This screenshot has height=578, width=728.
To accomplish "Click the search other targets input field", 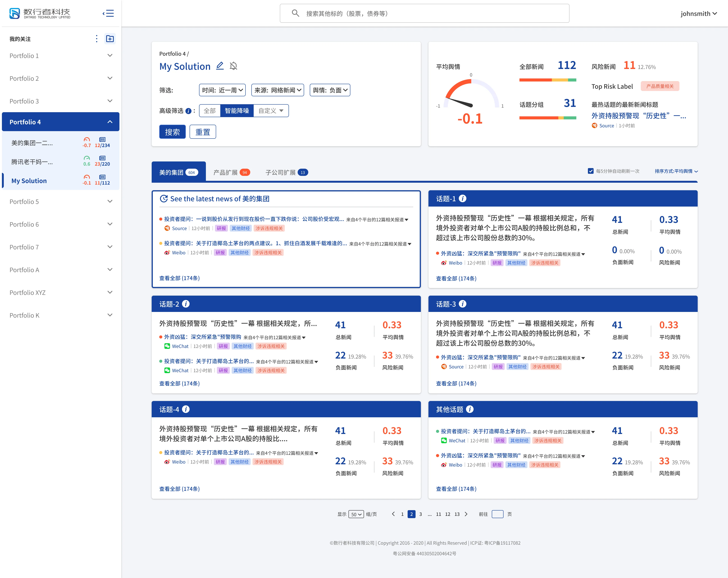I will pos(424,13).
